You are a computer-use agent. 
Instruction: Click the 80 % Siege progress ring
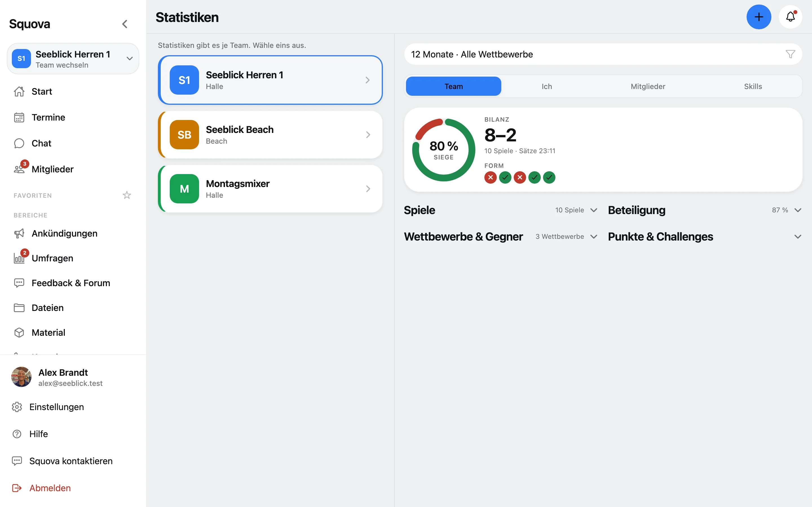pyautogui.click(x=443, y=150)
